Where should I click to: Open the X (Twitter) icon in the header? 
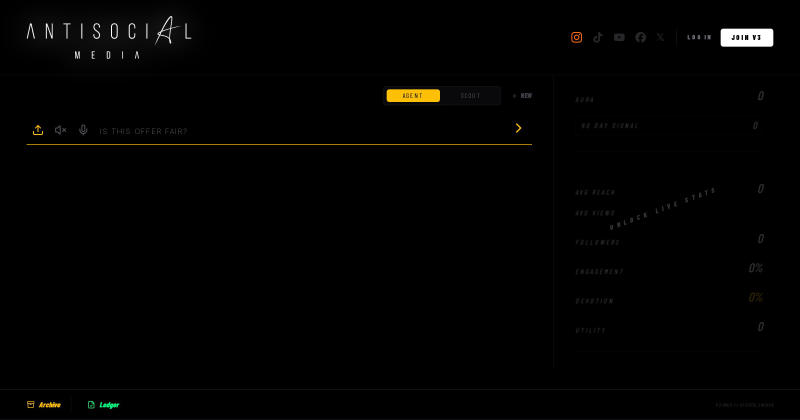(661, 37)
